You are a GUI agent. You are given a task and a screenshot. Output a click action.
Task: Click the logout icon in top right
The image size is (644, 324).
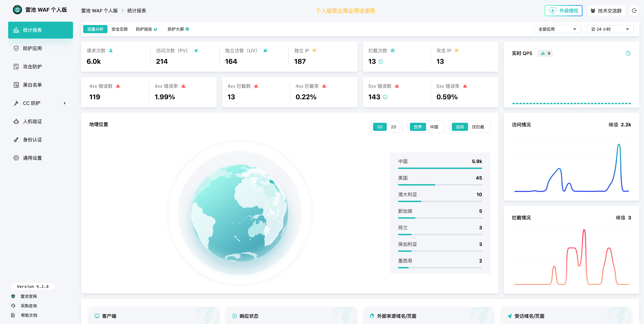coord(634,11)
